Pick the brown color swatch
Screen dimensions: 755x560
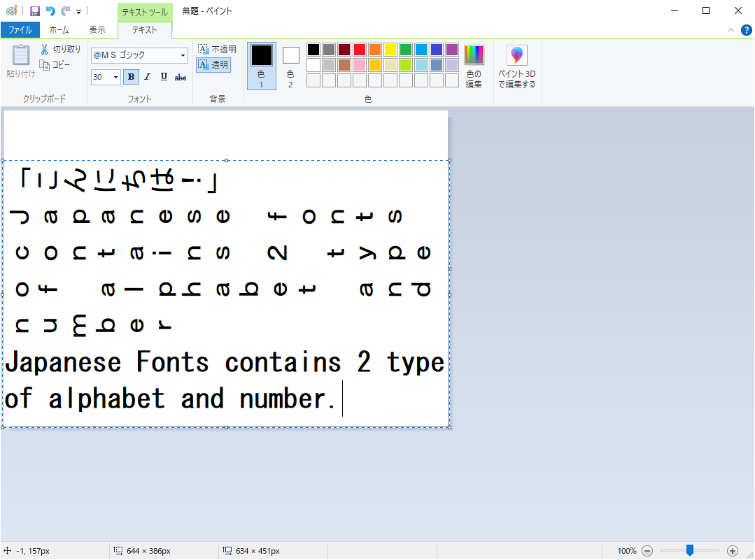[x=344, y=65]
